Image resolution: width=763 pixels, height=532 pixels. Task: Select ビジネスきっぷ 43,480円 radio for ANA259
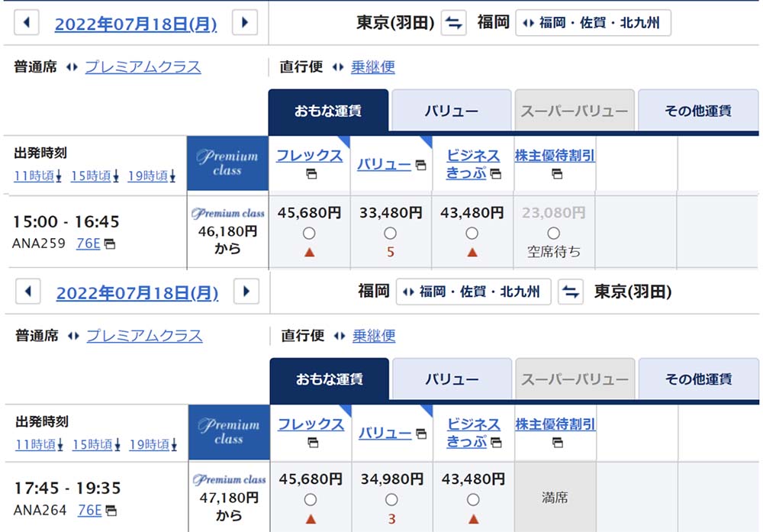click(x=472, y=233)
